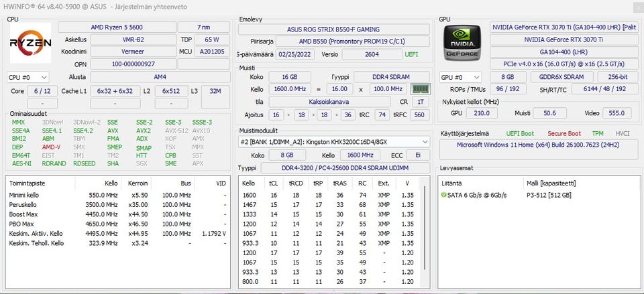Click the TPM status label

(598, 134)
